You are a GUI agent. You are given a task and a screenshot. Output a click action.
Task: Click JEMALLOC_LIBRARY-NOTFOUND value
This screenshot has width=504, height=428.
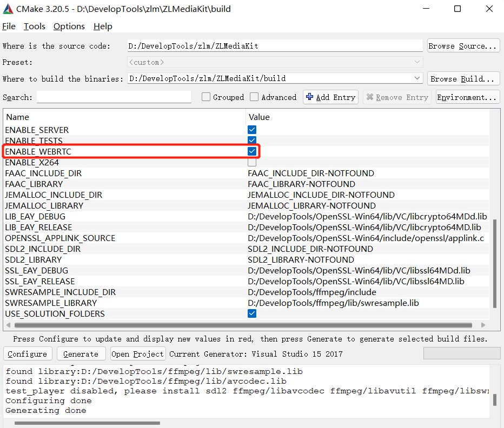coord(312,206)
